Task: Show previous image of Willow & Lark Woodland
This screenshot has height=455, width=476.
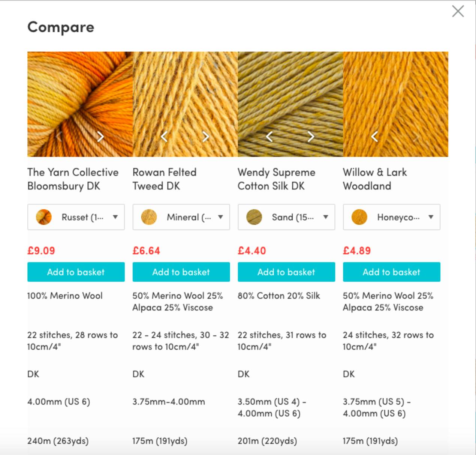Action: [x=374, y=137]
